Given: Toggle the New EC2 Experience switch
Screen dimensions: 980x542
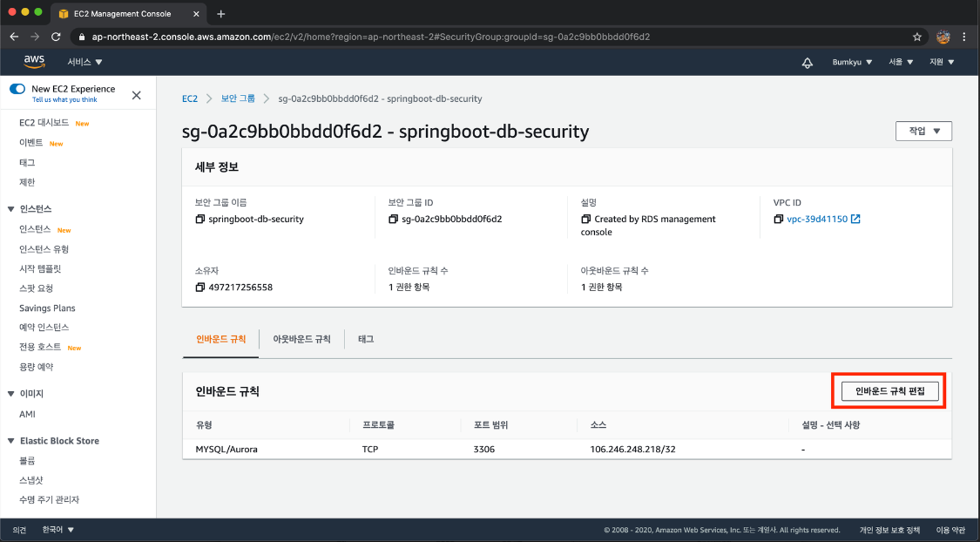Looking at the screenshot, I should click(17, 89).
